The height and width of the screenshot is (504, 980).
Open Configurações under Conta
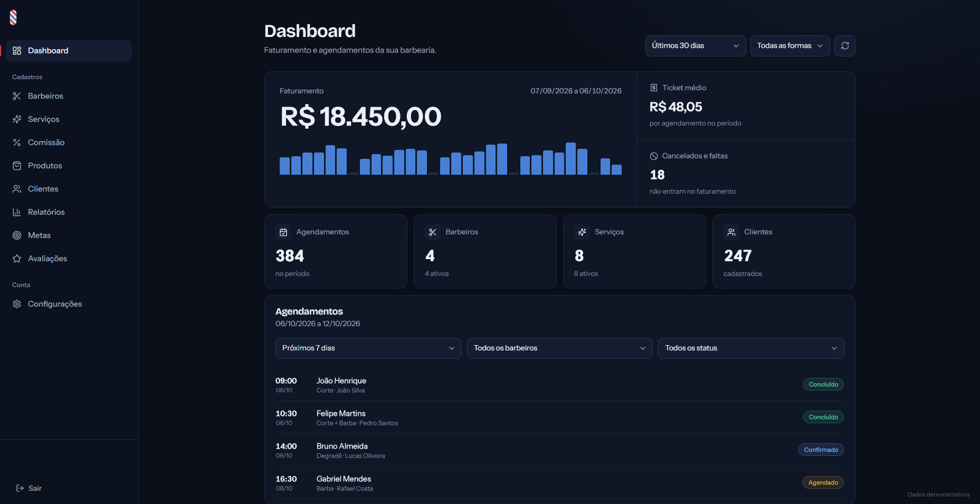[x=69, y=304]
